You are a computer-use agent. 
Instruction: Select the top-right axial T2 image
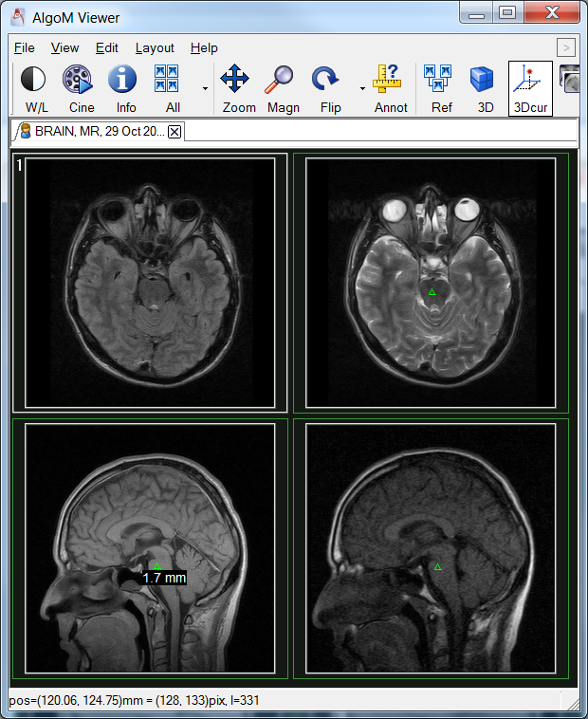tap(431, 283)
